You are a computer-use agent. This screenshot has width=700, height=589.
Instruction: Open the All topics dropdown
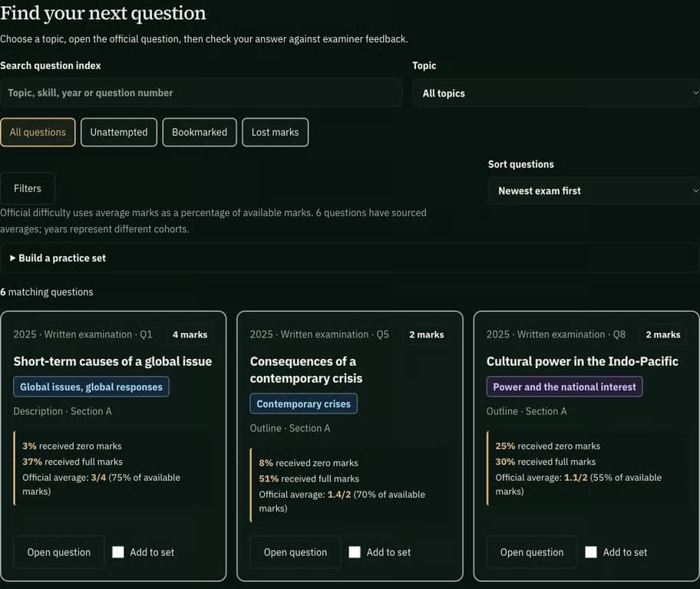tap(556, 94)
